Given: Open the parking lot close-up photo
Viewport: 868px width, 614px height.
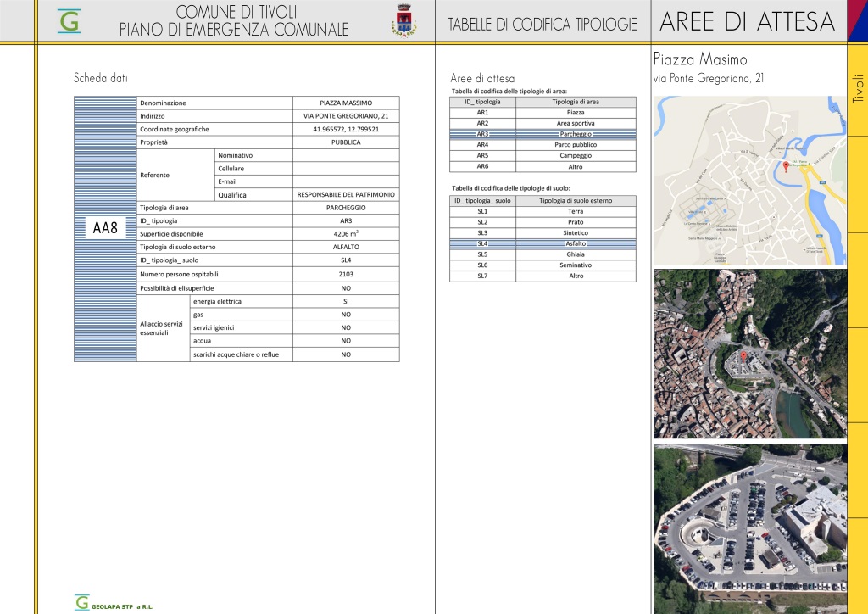Looking at the screenshot, I should pyautogui.click(x=750, y=528).
